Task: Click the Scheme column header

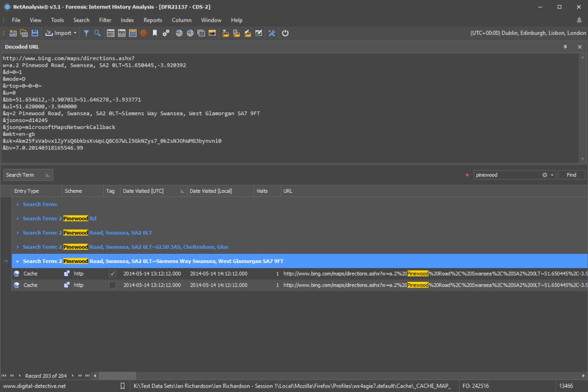Action: [83, 191]
